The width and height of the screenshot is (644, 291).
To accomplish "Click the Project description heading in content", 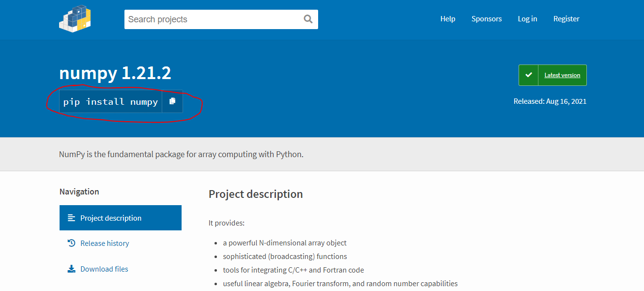I will 256,194.
